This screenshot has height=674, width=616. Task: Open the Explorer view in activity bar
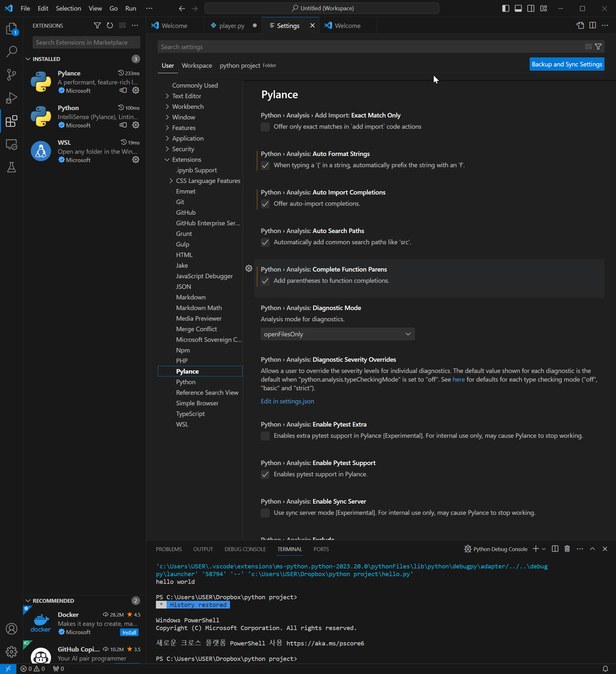point(12,29)
